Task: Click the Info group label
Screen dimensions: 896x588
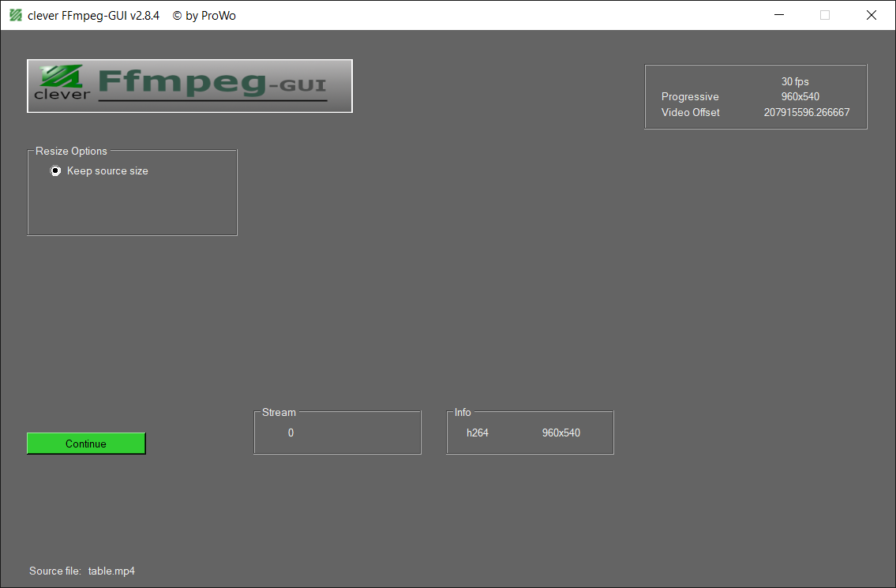Action: (463, 412)
